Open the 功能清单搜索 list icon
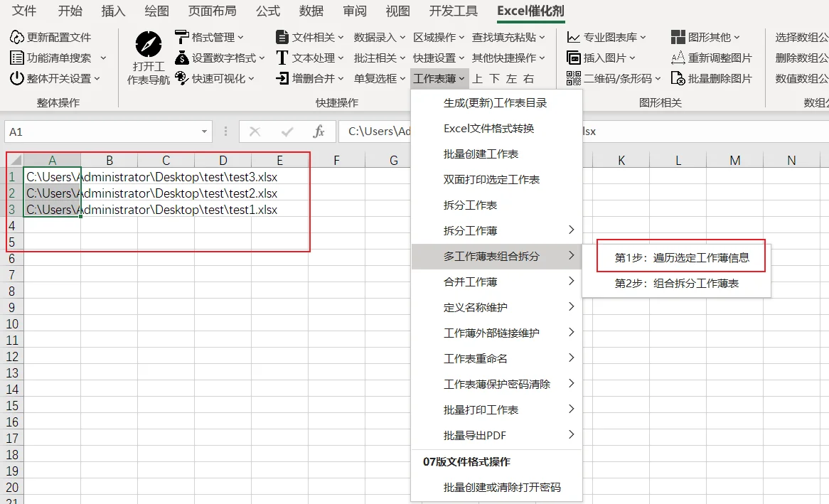 click(17, 58)
